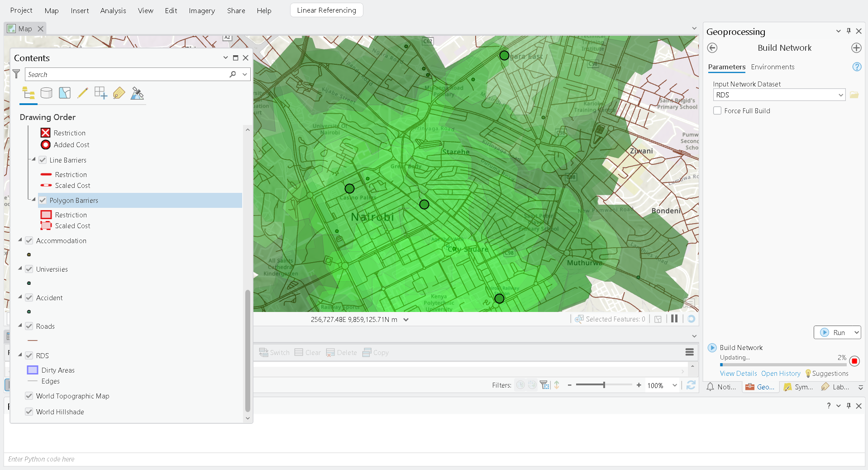The image size is (868, 470).
Task: Collapse the Polygon Barriers group
Action: pyautogui.click(x=33, y=199)
